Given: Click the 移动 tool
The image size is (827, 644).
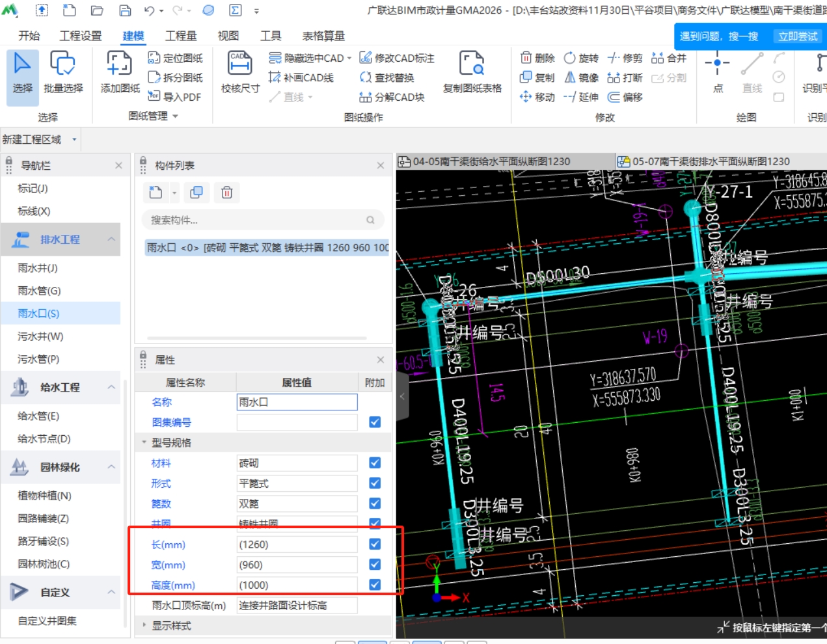Looking at the screenshot, I should [x=537, y=97].
